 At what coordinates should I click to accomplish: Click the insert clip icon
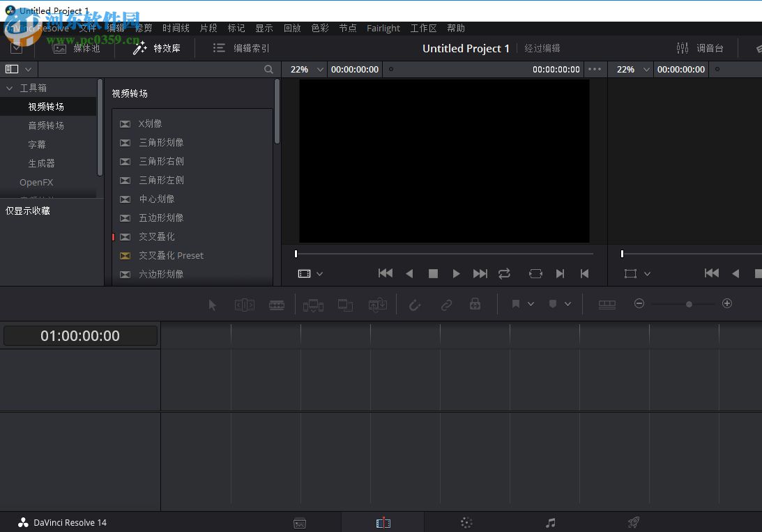(313, 305)
